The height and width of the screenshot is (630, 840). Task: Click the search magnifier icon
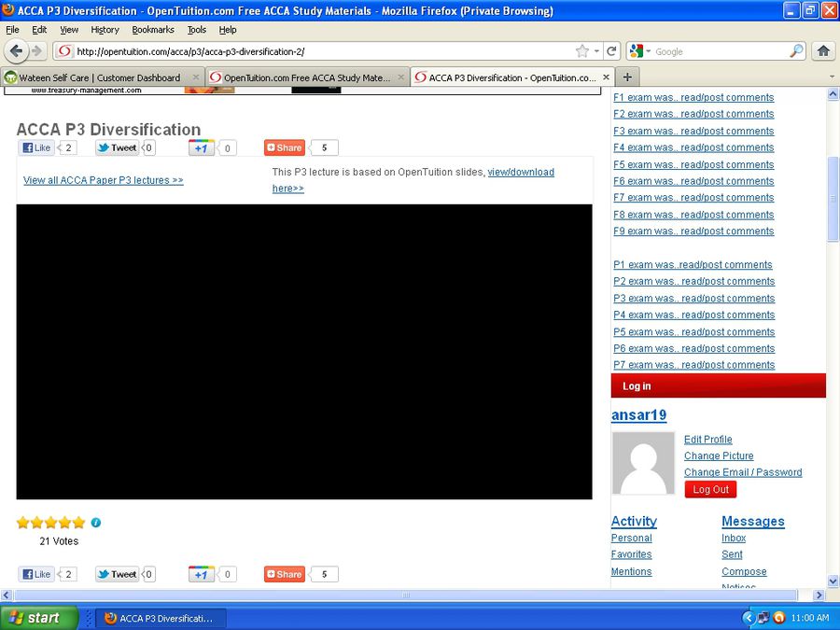(797, 51)
